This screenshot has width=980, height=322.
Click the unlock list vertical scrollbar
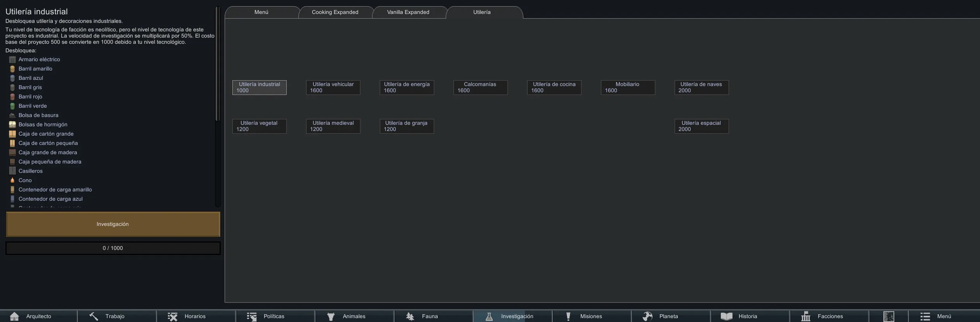pyautogui.click(x=218, y=64)
